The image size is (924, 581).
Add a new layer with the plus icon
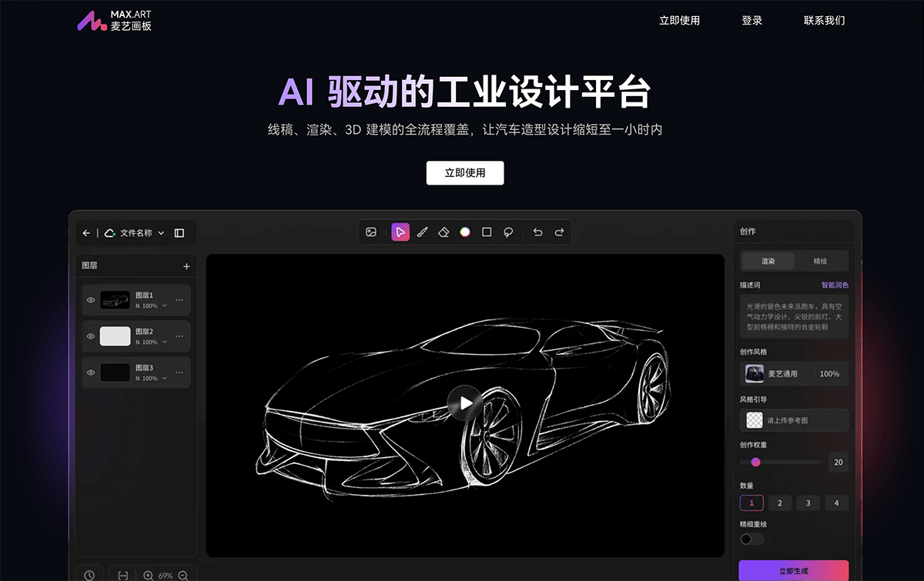pyautogui.click(x=186, y=266)
